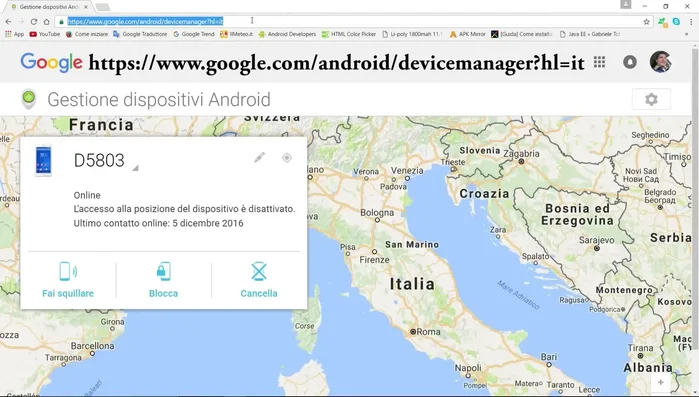This screenshot has width=699, height=397.
Task: Click the Ultimo contatto online text
Action: 158,223
